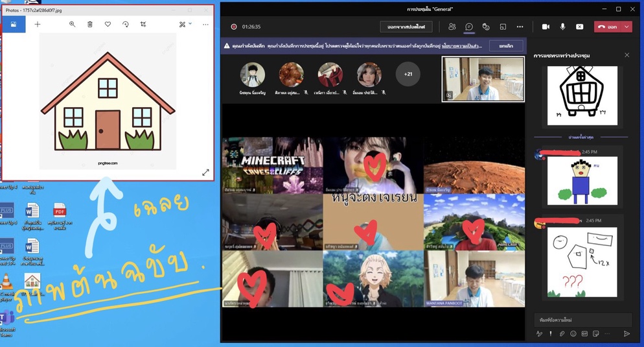The image size is (644, 347).
Task: Attach a file with the paperclip icon
Action: pos(562,333)
